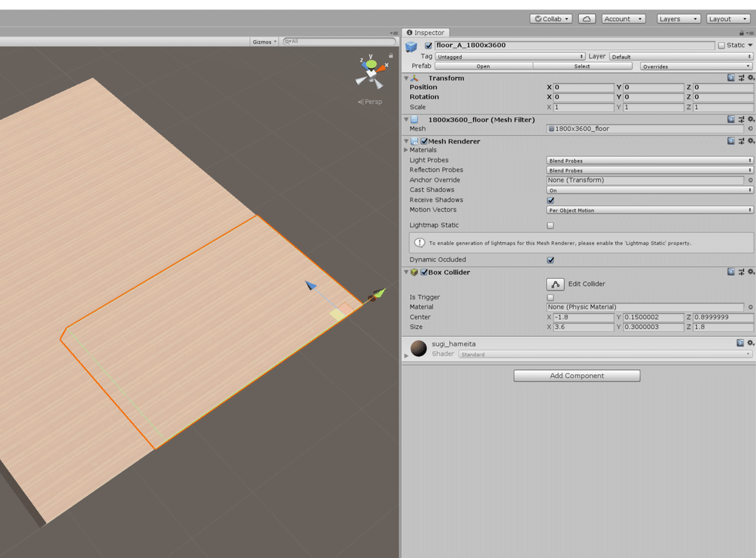Open the Layer dropdown showing Default
756x558 pixels.
tap(681, 57)
